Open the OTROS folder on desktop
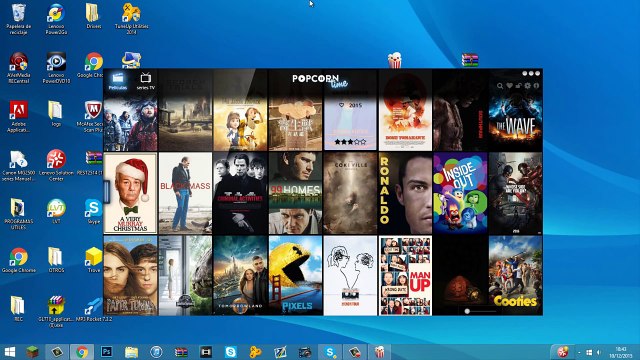Viewport: 640px width, 360px height. tap(56, 260)
